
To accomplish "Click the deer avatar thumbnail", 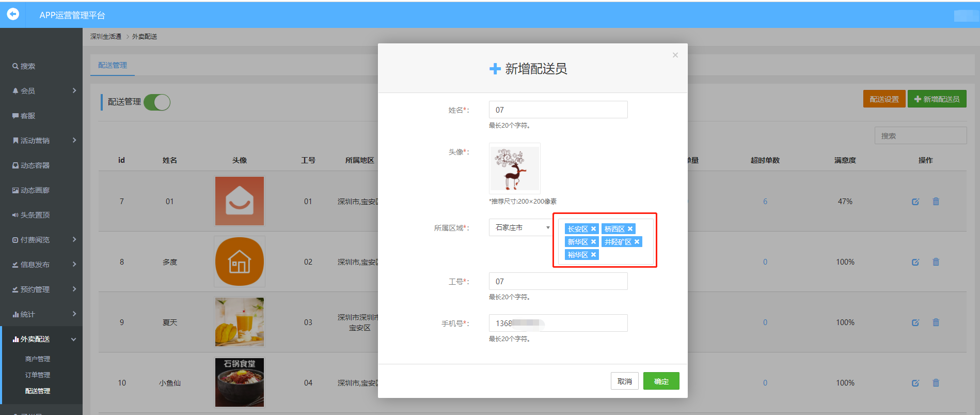I will click(514, 168).
